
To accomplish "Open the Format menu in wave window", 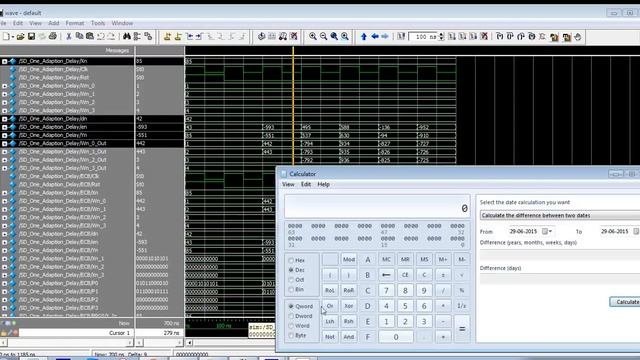I will pos(75,23).
